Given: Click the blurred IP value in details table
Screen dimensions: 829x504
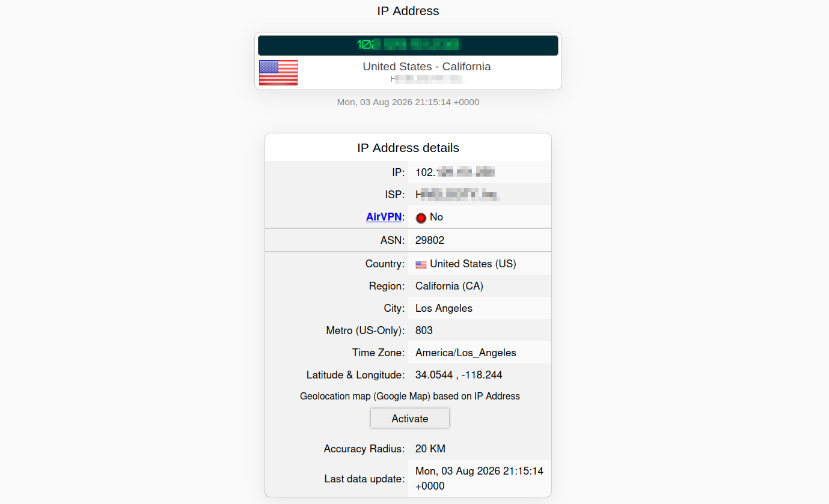Looking at the screenshot, I should (x=455, y=172).
